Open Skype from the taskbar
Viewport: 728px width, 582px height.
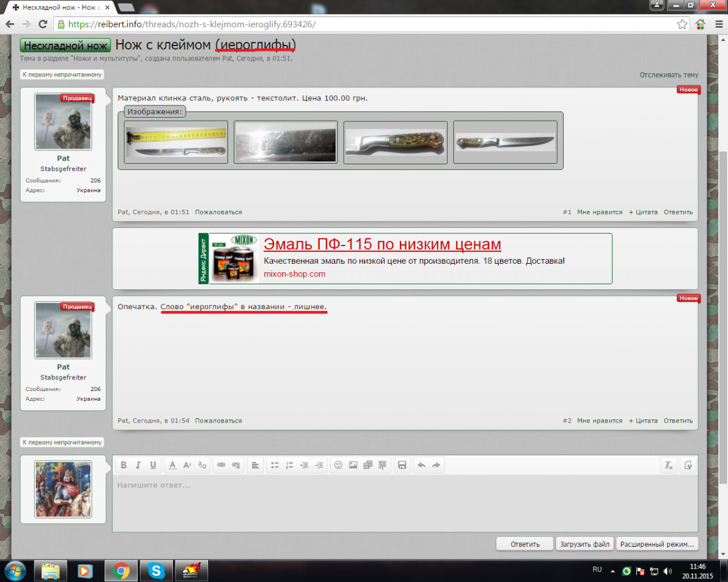pyautogui.click(x=157, y=571)
